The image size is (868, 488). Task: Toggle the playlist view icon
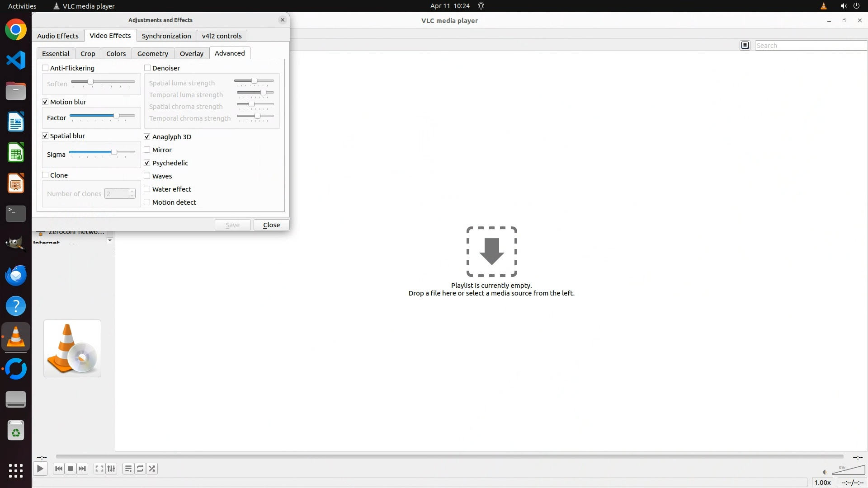point(128,469)
